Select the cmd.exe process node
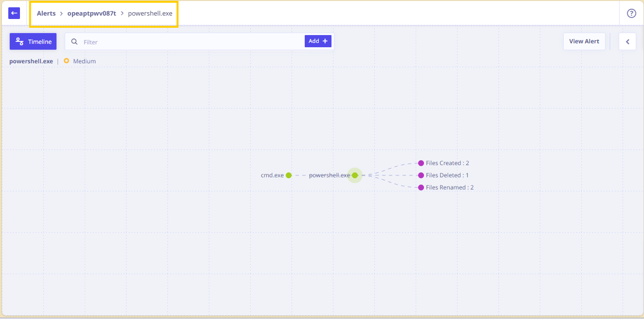Image resolution: width=644 pixels, height=319 pixels. (289, 175)
